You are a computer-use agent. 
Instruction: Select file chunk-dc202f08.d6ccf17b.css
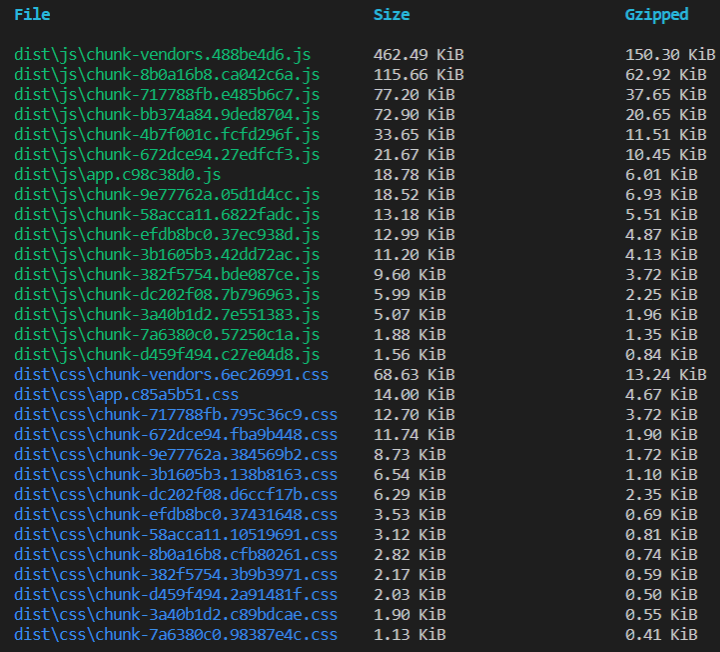(176, 494)
